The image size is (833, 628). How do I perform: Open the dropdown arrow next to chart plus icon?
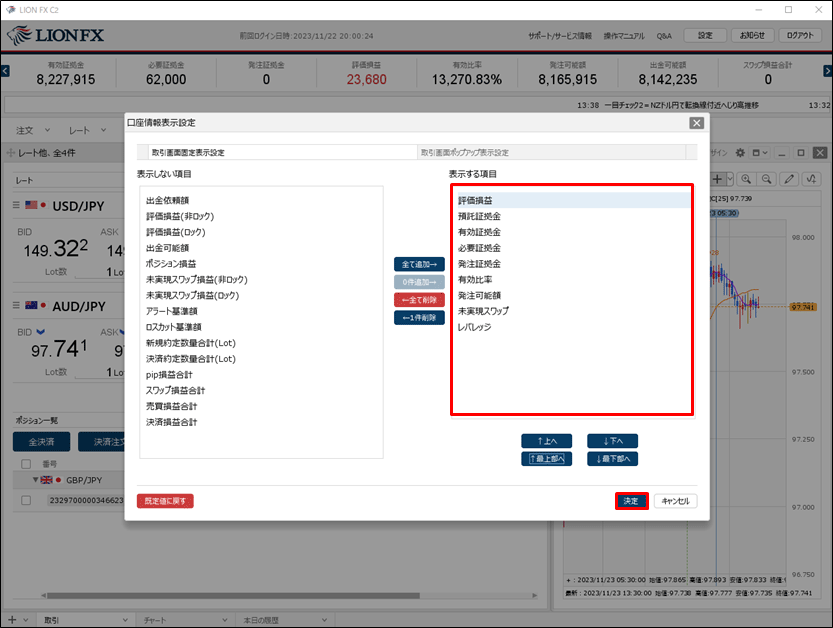pos(730,179)
